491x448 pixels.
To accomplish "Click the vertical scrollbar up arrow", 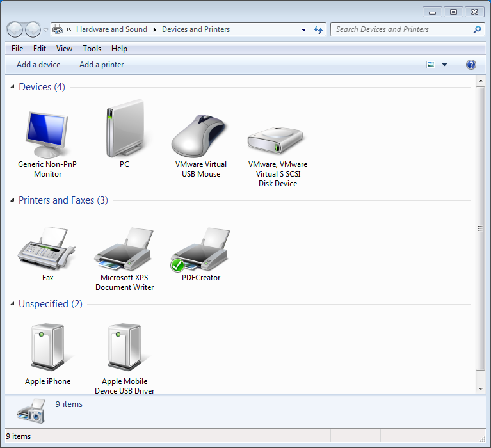I will [x=481, y=81].
